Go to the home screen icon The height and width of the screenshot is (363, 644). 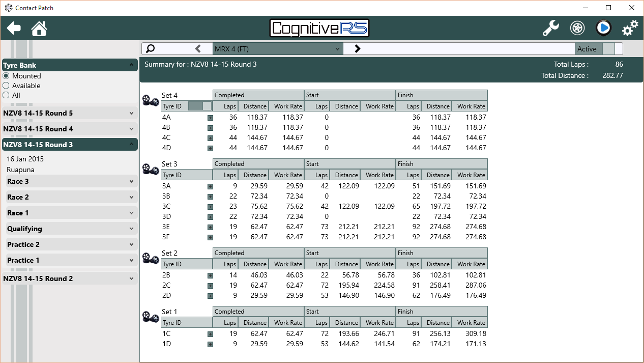pos(39,29)
